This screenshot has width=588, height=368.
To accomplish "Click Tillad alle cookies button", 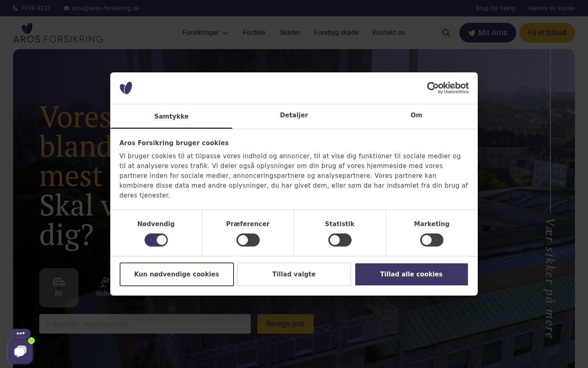I will click(411, 274).
